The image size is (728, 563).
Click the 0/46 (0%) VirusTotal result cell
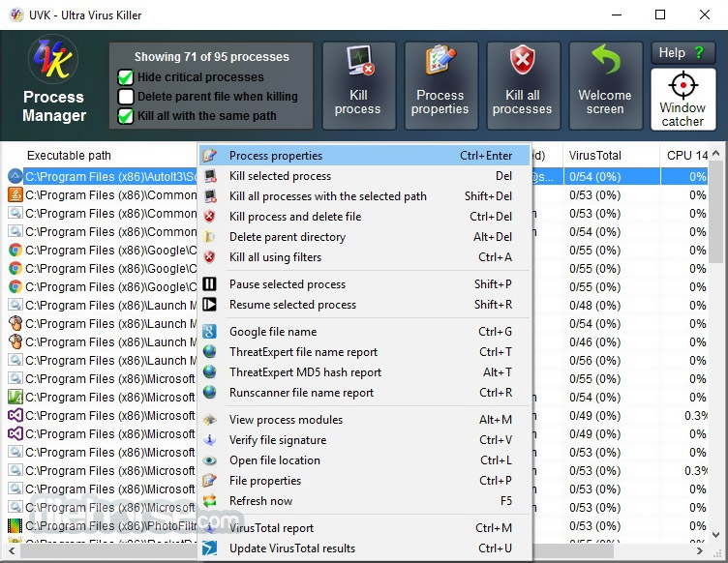[595, 342]
